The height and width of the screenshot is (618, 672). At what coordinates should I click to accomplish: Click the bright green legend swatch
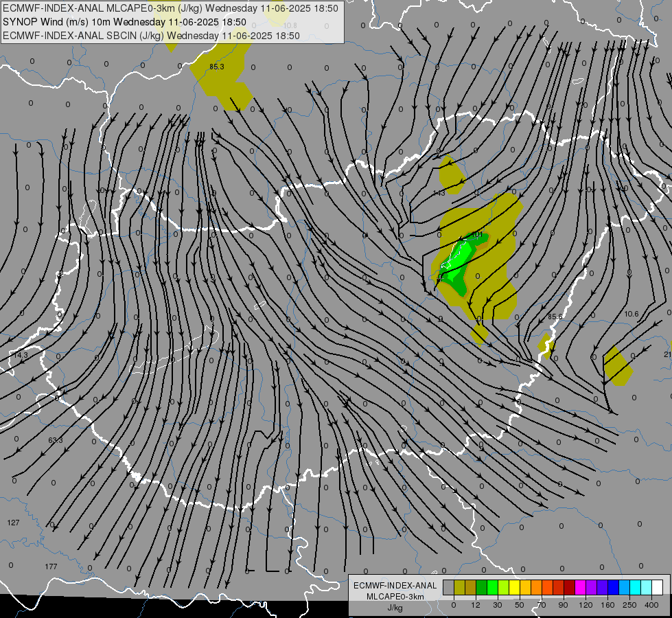(492, 587)
